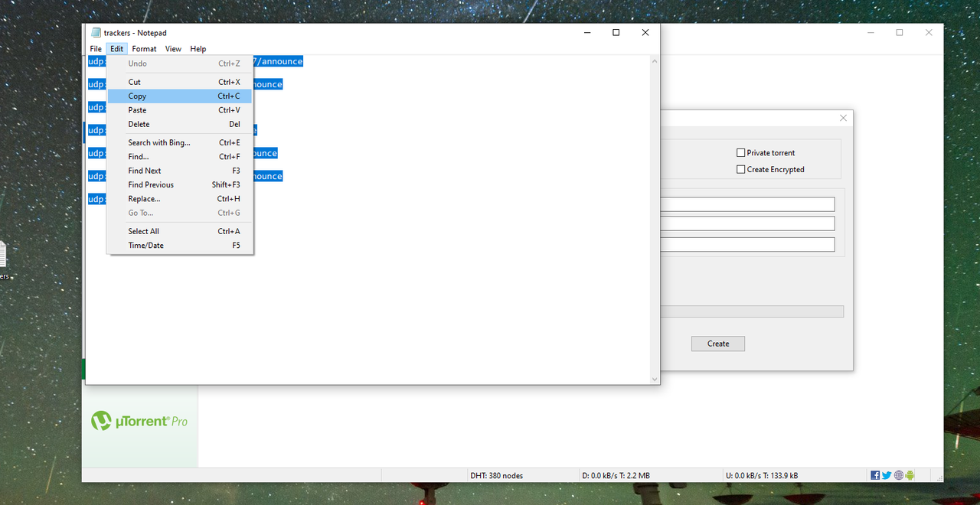Screen dimensions: 980x505
Task: Choose Cut from the Edit menu
Action: (180, 82)
